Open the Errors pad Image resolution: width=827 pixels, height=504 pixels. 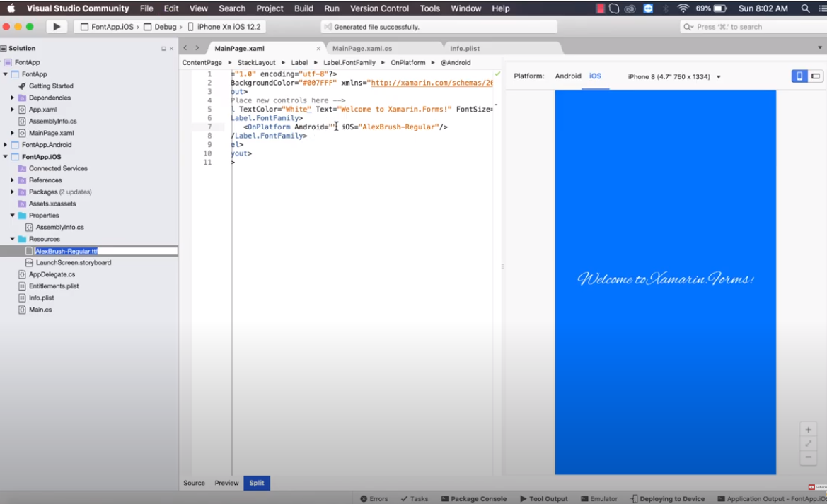point(374,499)
